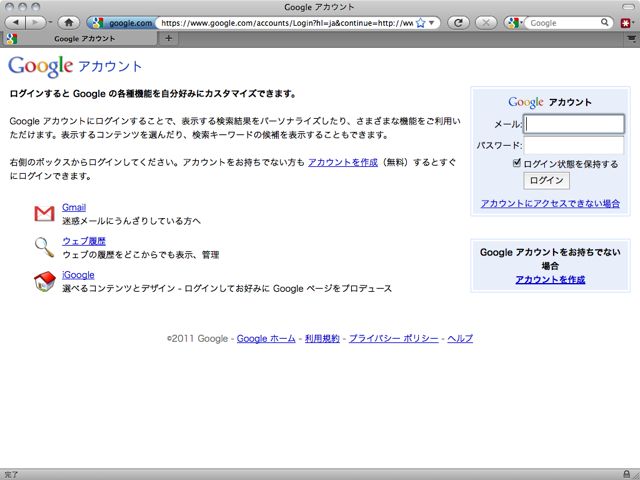Focus the パスワード input field

click(x=573, y=145)
